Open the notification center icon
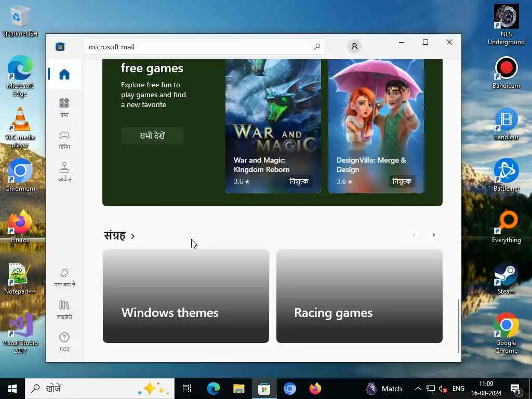The width and height of the screenshot is (532, 399). 515,389
